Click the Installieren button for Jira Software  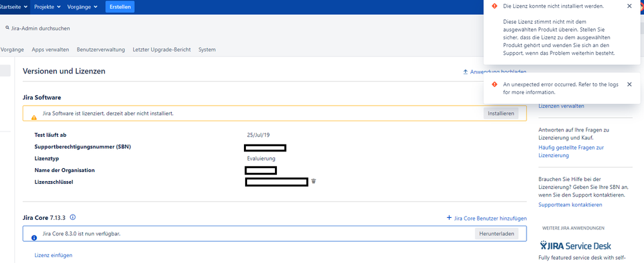pos(501,113)
